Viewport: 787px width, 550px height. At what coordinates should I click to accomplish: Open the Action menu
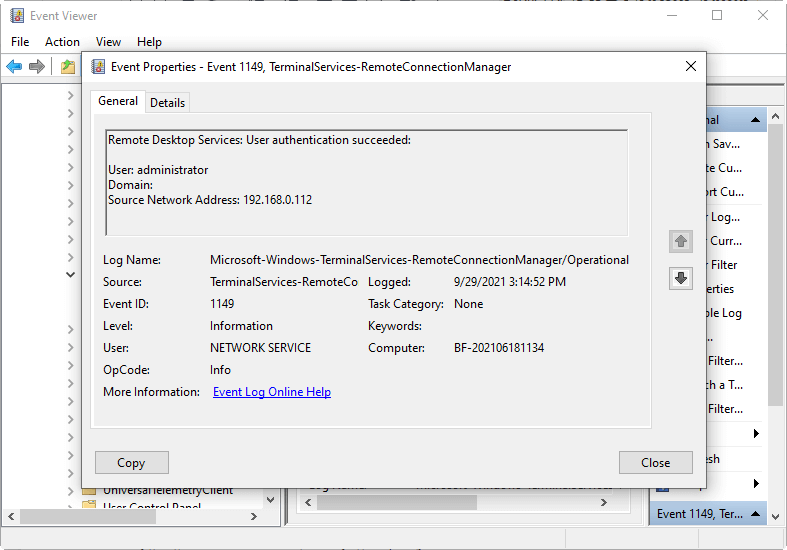pyautogui.click(x=62, y=42)
